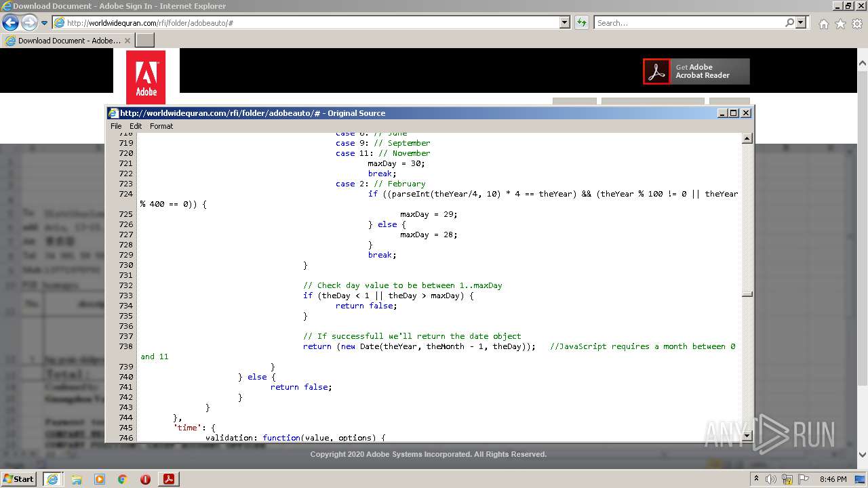Open the Windows Start menu
This screenshot has height=488, width=868.
[18, 479]
